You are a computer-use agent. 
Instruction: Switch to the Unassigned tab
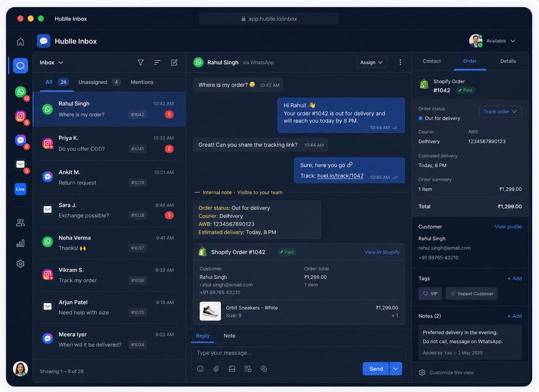pyautogui.click(x=99, y=82)
